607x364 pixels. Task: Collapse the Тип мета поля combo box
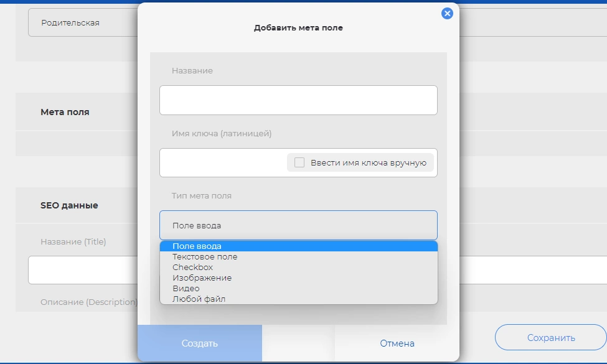tap(298, 225)
